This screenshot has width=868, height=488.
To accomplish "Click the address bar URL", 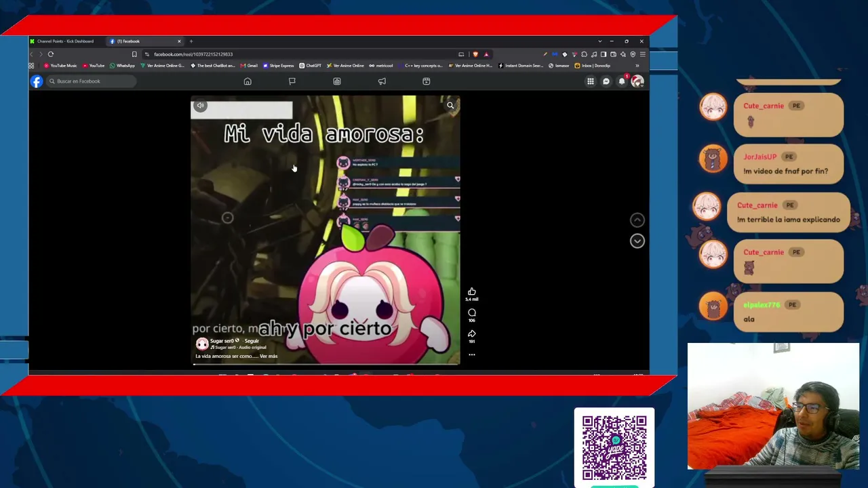I will (193, 54).
